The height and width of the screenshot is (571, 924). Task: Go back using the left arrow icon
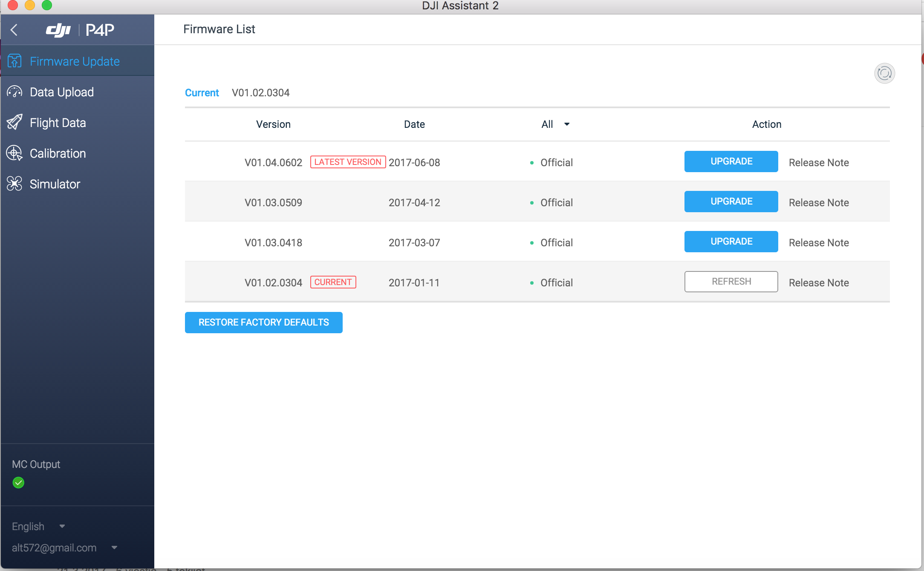tap(14, 30)
